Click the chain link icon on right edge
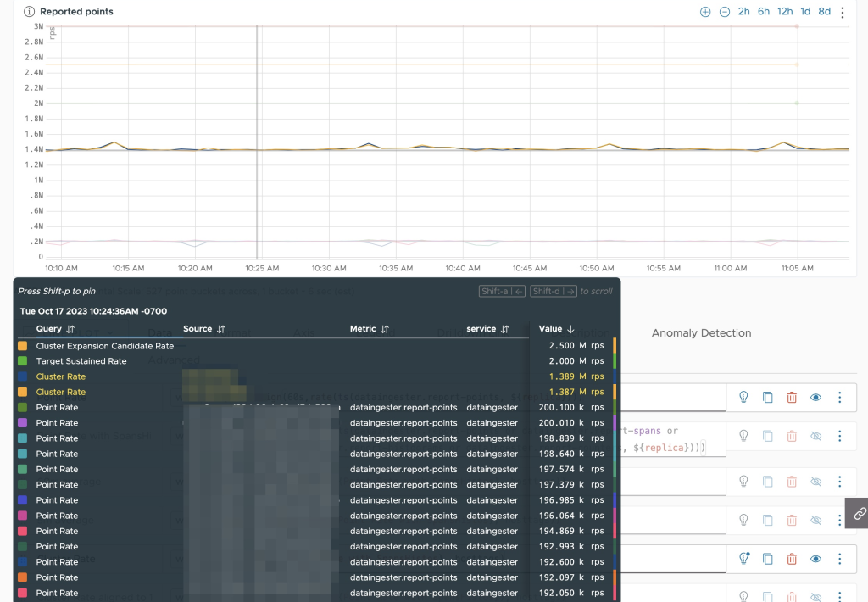The image size is (868, 602). click(859, 513)
